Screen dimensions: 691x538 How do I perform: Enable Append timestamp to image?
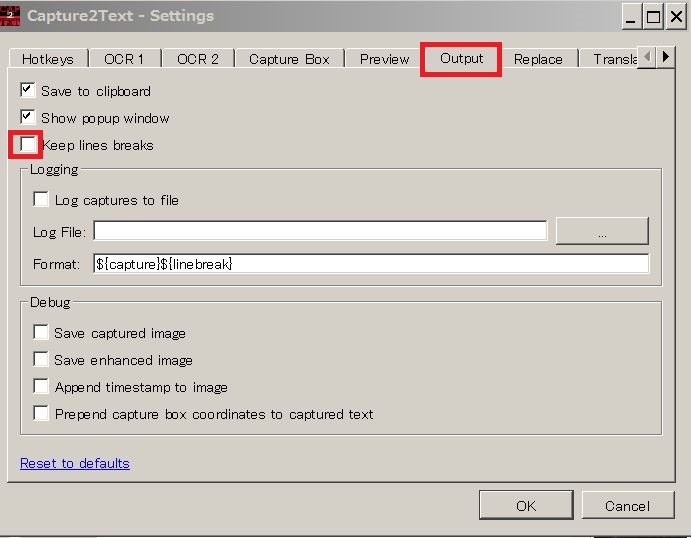coord(41,386)
